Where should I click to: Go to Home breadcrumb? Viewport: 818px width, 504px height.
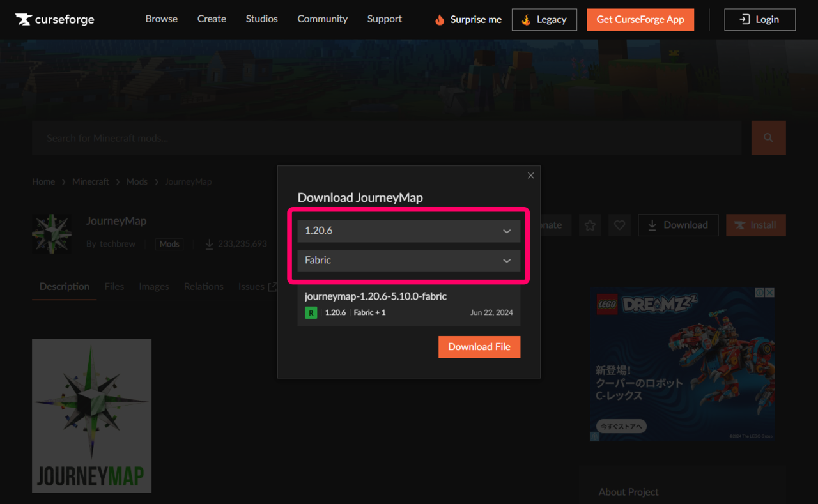click(43, 181)
